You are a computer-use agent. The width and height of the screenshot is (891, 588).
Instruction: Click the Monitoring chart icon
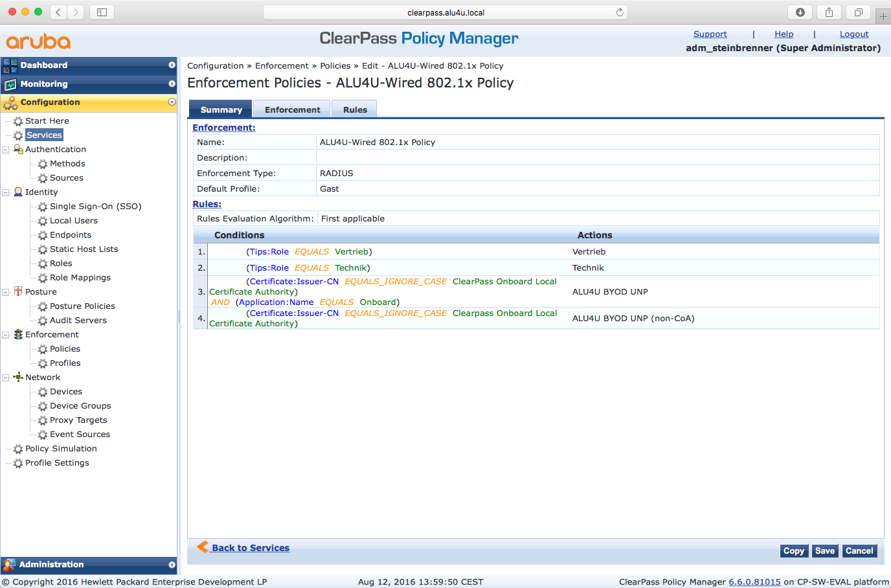(10, 84)
